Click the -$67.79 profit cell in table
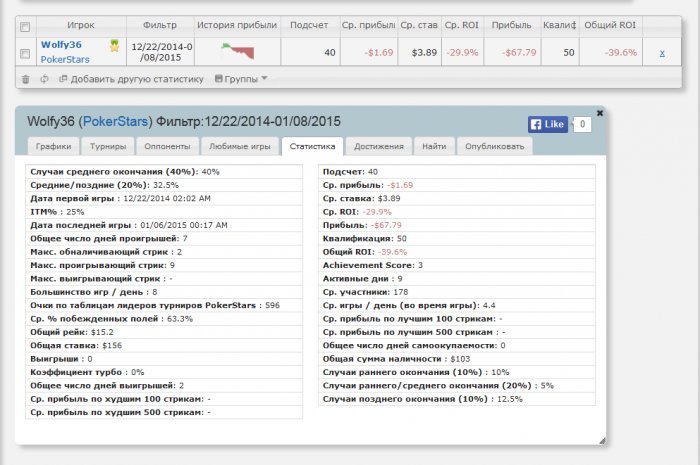This screenshot has height=465, width=700. pos(512,53)
